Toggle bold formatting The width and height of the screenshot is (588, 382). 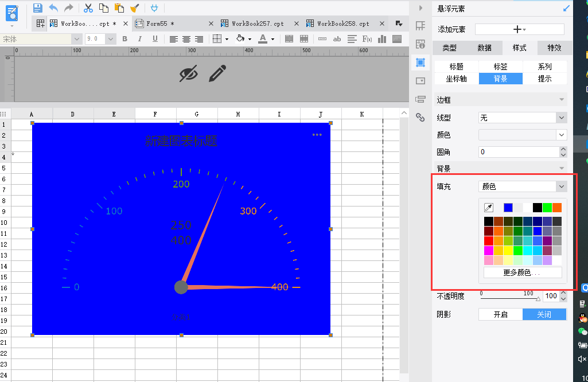125,39
